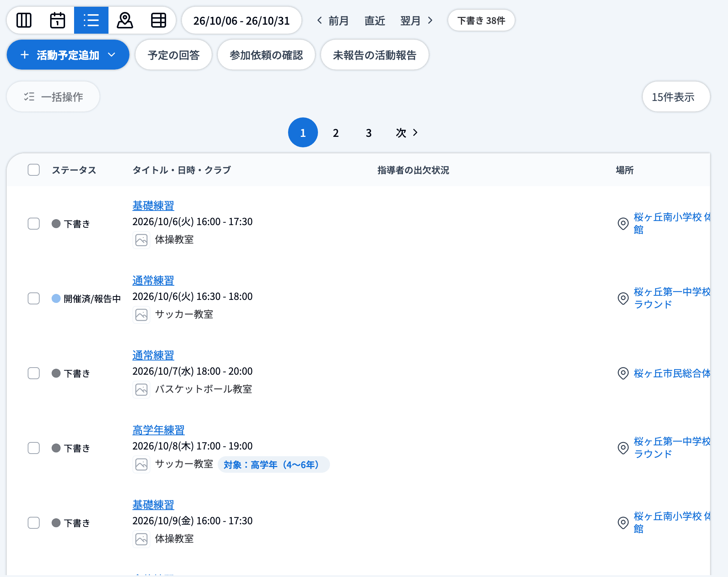The image size is (728, 577).
Task: Click club image icon in 2026/10/9 体操教室 row
Action: [141, 539]
